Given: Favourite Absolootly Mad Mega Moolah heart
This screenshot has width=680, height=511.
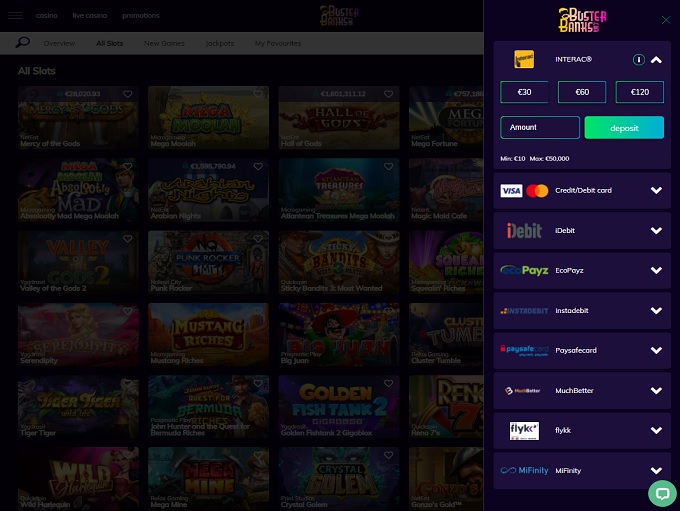Looking at the screenshot, I should click(x=128, y=167).
